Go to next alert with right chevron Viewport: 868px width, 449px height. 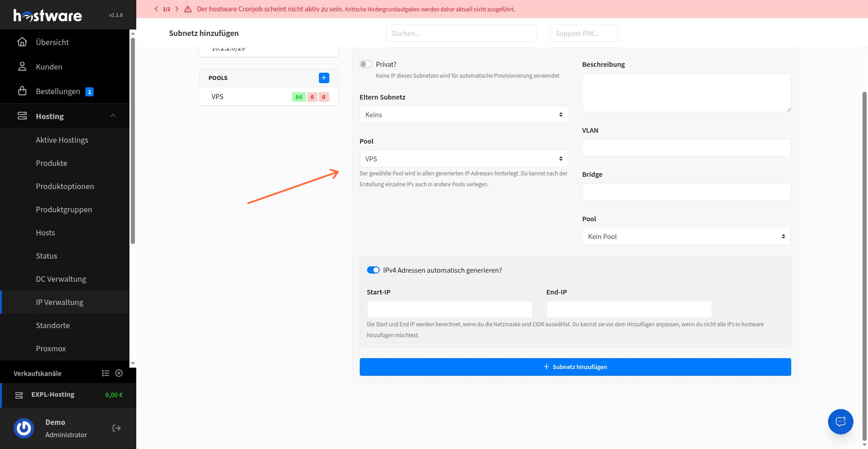tap(177, 9)
